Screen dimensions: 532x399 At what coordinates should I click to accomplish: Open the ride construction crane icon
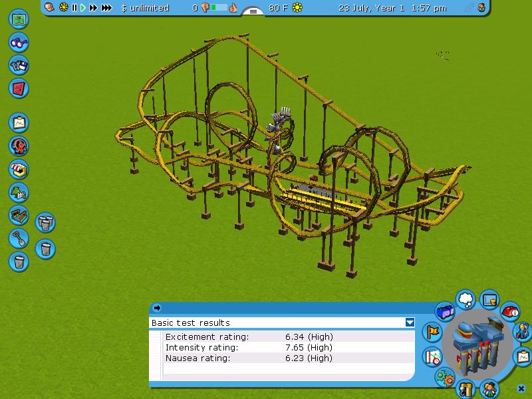point(465,389)
